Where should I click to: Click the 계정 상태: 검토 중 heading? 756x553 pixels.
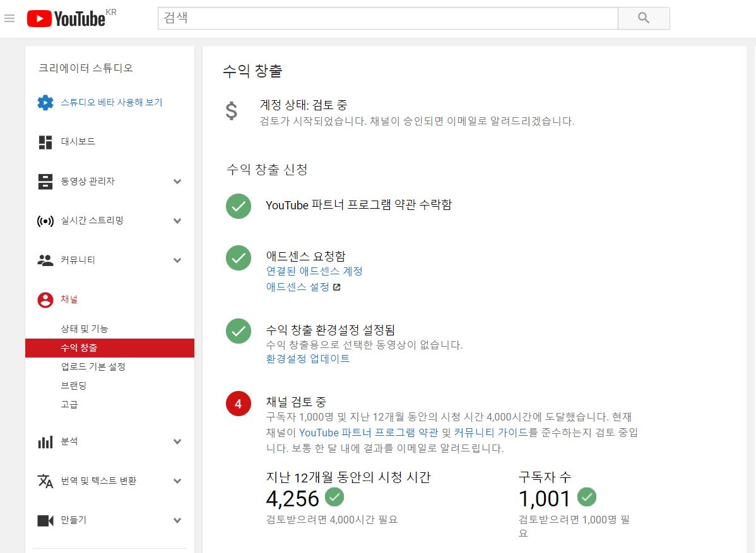pos(304,105)
